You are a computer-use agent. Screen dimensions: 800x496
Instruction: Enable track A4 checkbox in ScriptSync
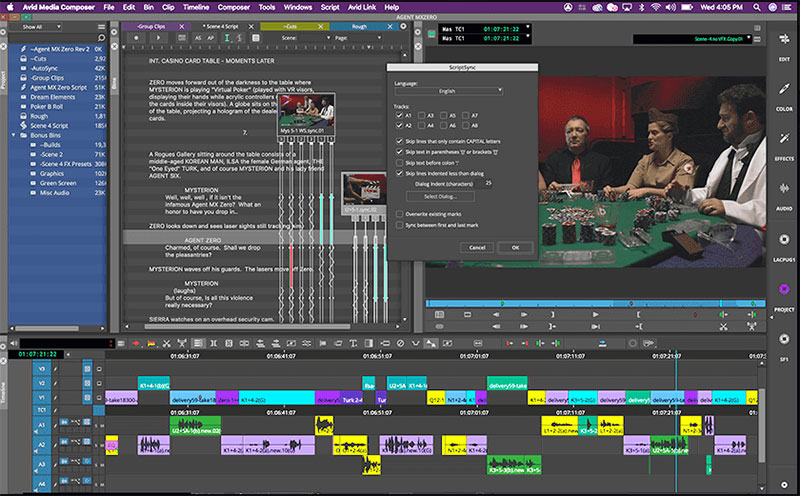pos(421,125)
